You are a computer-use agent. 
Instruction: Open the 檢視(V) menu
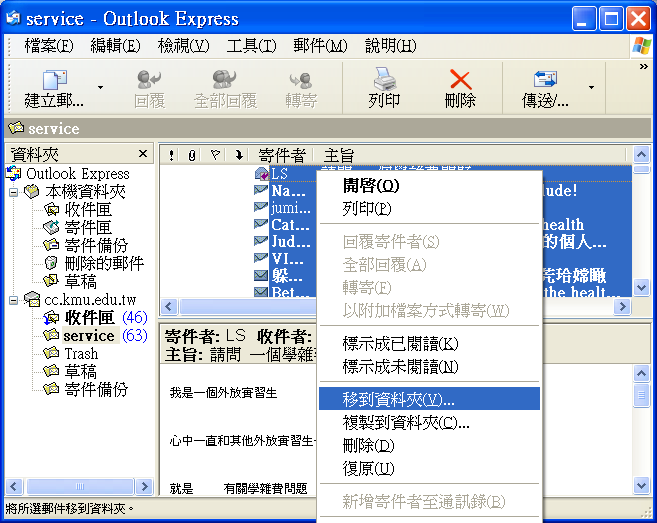183,46
